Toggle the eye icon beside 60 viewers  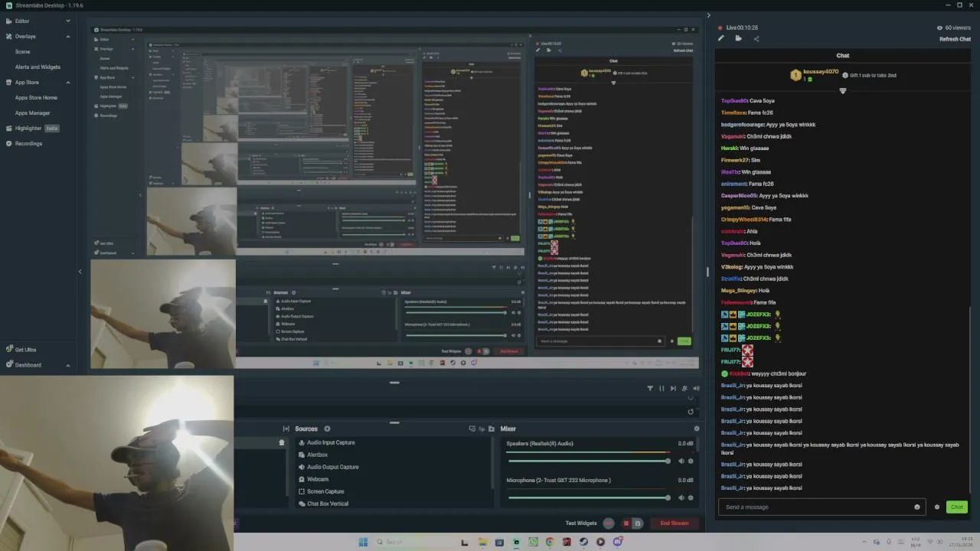(x=939, y=28)
